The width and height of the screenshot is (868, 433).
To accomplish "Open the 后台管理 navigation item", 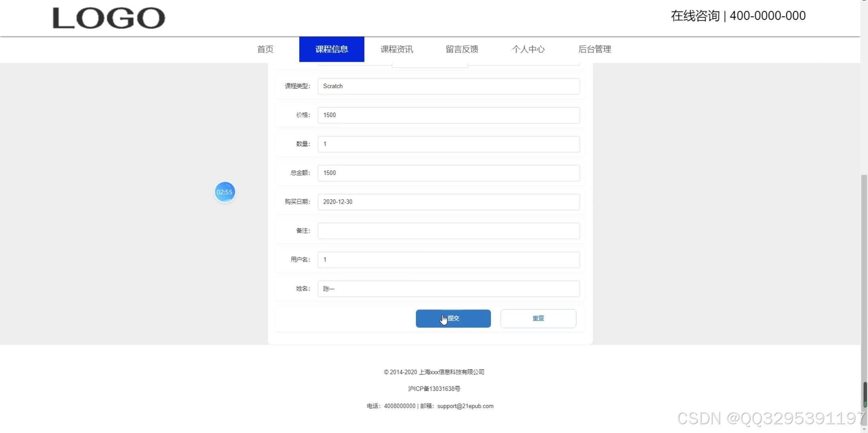I will coord(594,49).
